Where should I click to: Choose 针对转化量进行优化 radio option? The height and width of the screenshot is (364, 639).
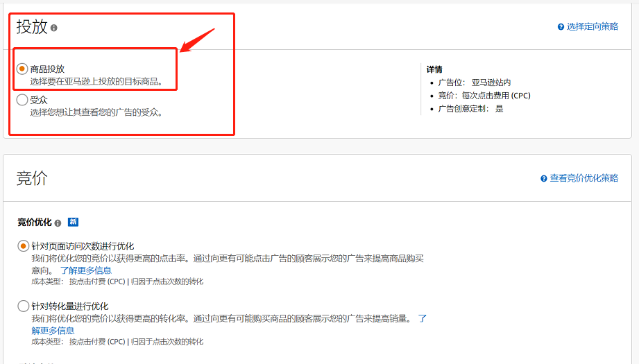23,306
